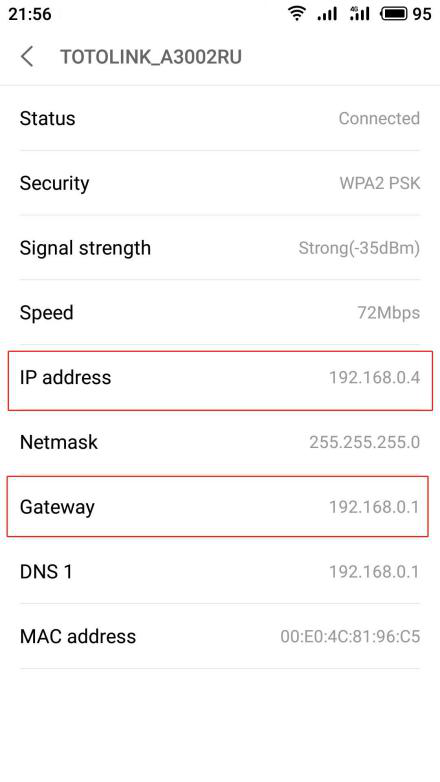Tap the Security row
Viewport: 440px width, 782px height.
click(x=220, y=183)
